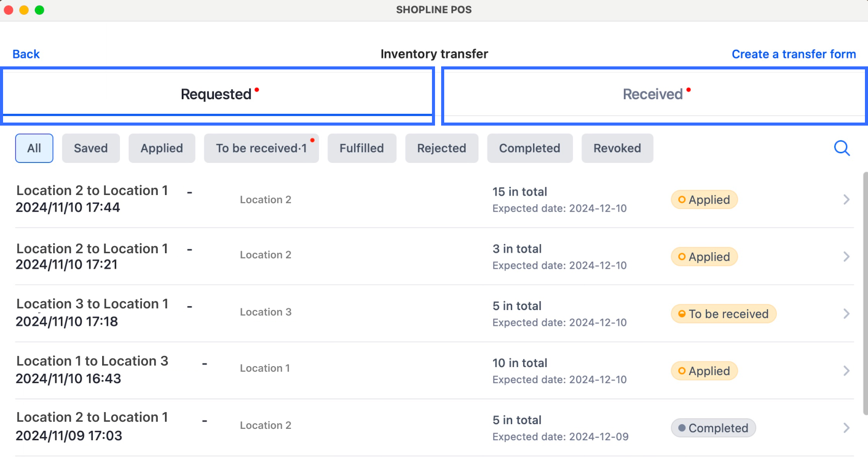Screen dimensions: 868x458
Task: Go Back from Inventory transfer
Action: click(x=26, y=54)
